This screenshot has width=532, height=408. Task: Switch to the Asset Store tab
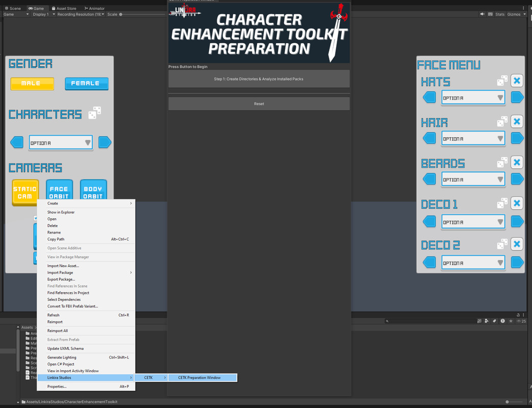coord(64,8)
